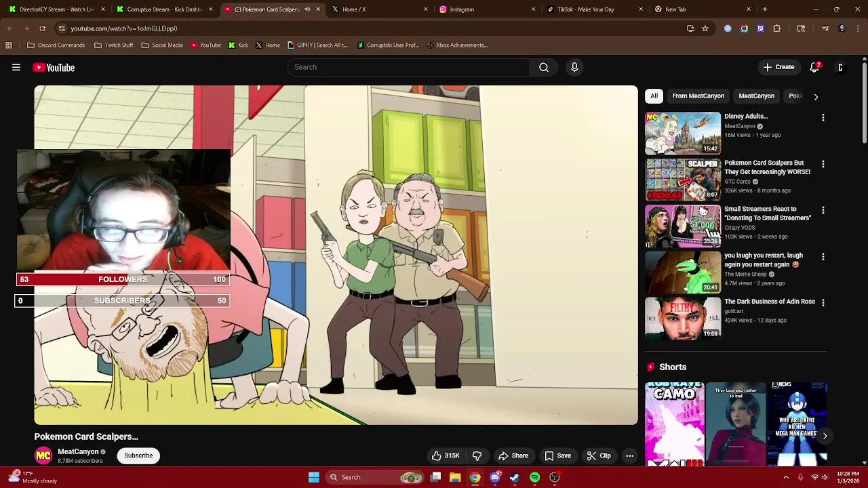This screenshot has height=488, width=868.
Task: Click the Share button
Action: [513, 455]
